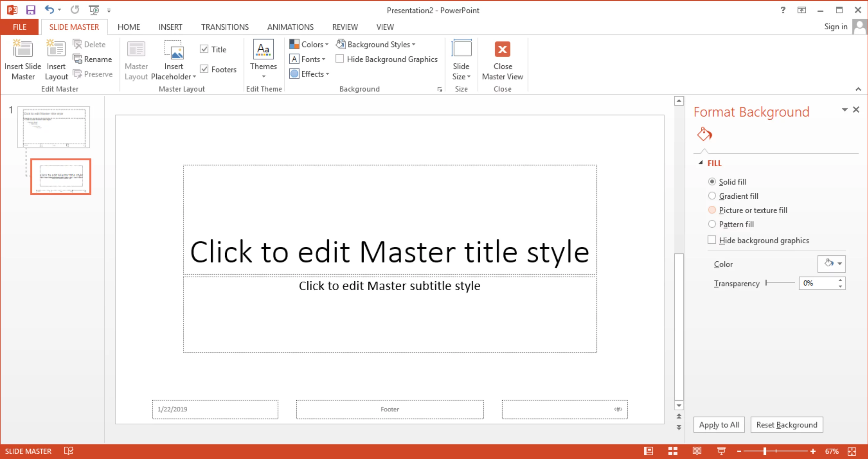The width and height of the screenshot is (868, 459).
Task: Click the Apply to All button
Action: tap(719, 424)
